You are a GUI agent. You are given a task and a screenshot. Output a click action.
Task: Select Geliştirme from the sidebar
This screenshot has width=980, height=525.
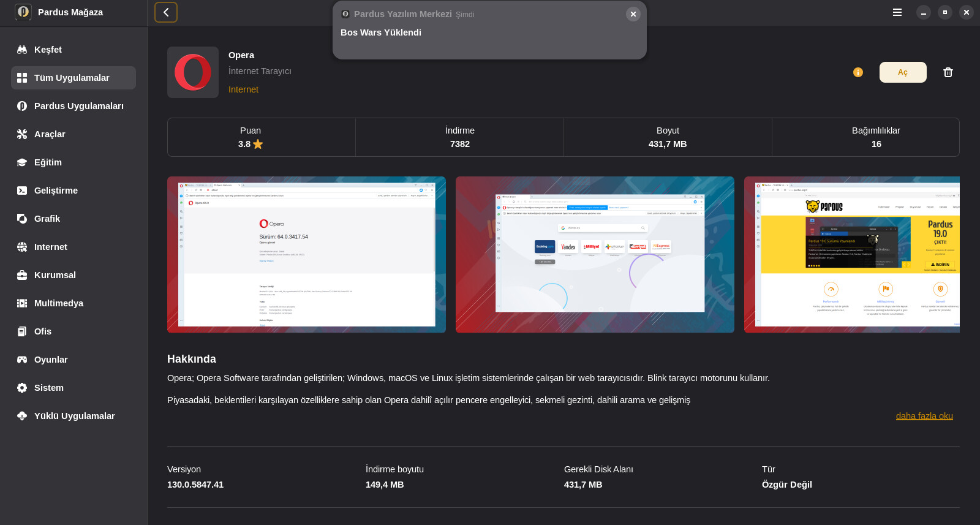56,191
